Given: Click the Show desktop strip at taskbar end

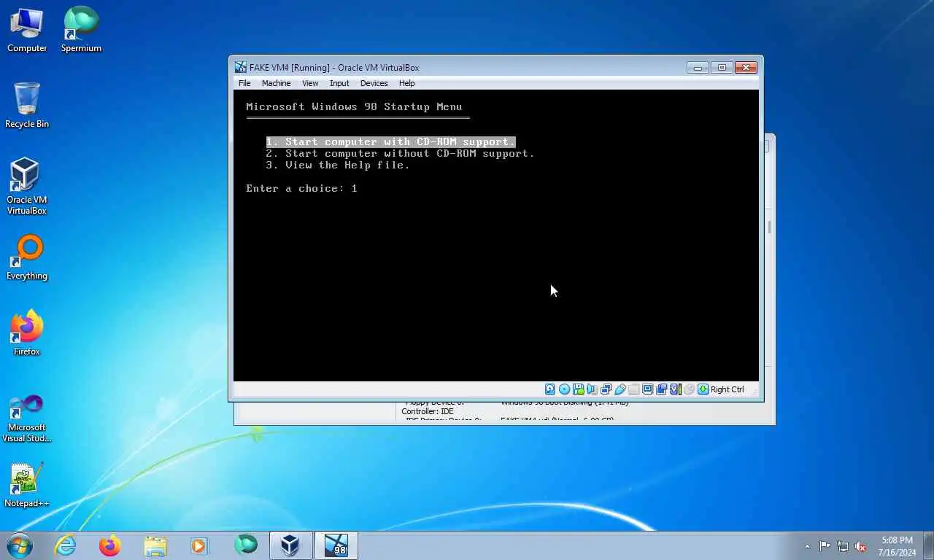Looking at the screenshot, I should [928, 545].
